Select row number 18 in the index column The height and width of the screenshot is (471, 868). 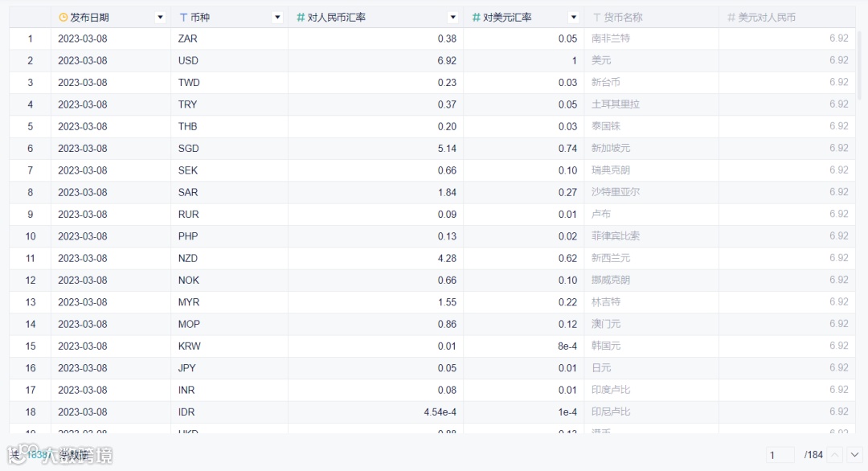click(x=30, y=412)
